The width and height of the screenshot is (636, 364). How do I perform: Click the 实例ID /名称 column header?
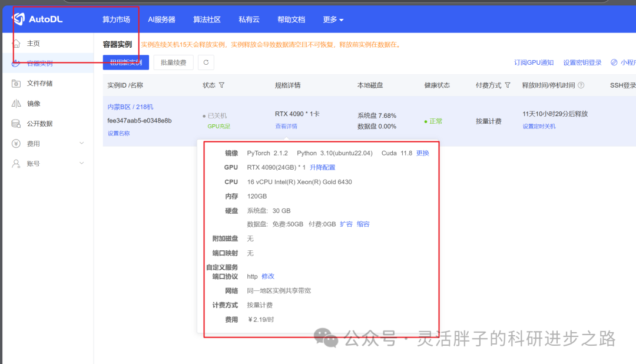point(125,85)
